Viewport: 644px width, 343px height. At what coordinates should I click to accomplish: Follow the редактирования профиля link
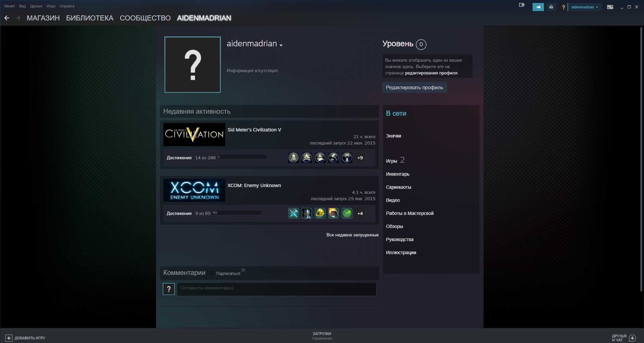[x=431, y=73]
